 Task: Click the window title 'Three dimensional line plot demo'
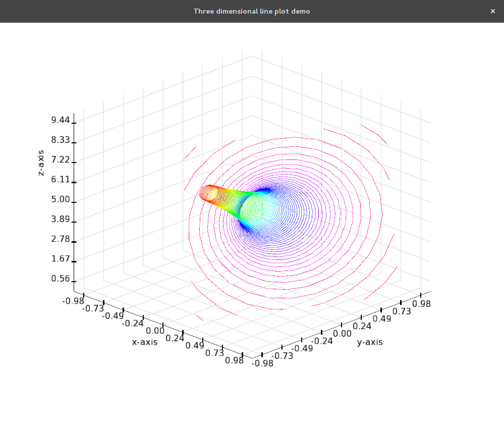coord(252,11)
